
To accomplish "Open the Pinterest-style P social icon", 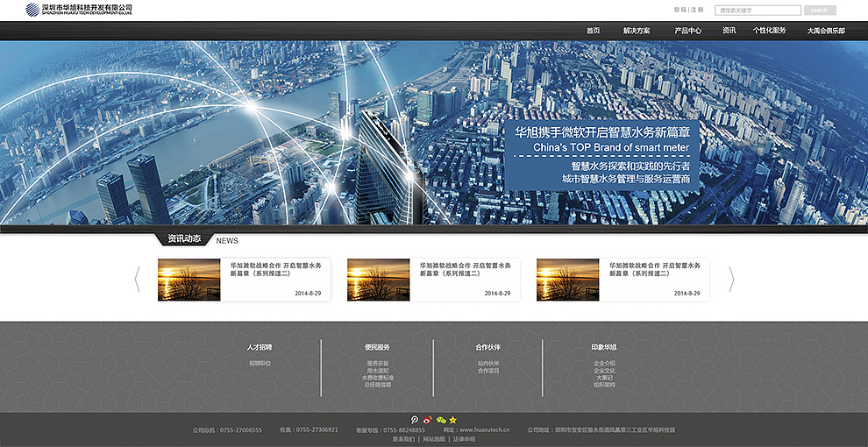I will [415, 420].
